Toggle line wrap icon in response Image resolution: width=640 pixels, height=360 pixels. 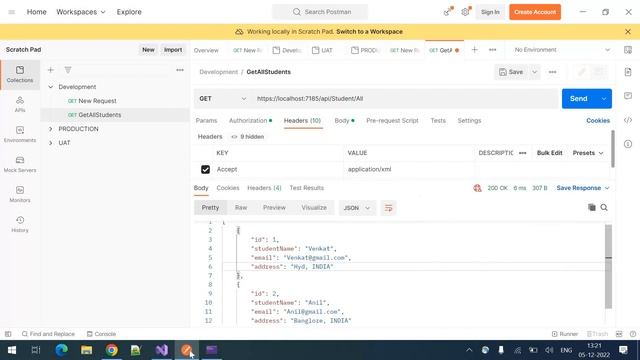[x=388, y=208]
